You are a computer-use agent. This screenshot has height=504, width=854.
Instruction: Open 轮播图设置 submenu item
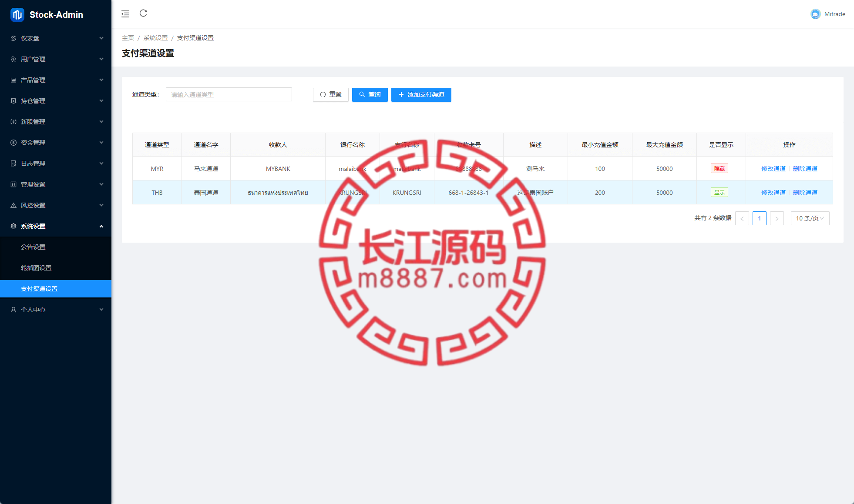56,268
